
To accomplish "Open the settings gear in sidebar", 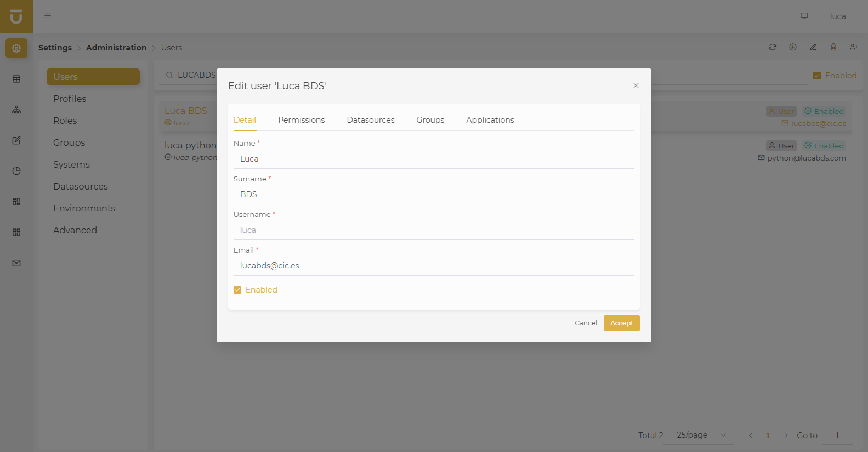I will point(16,48).
